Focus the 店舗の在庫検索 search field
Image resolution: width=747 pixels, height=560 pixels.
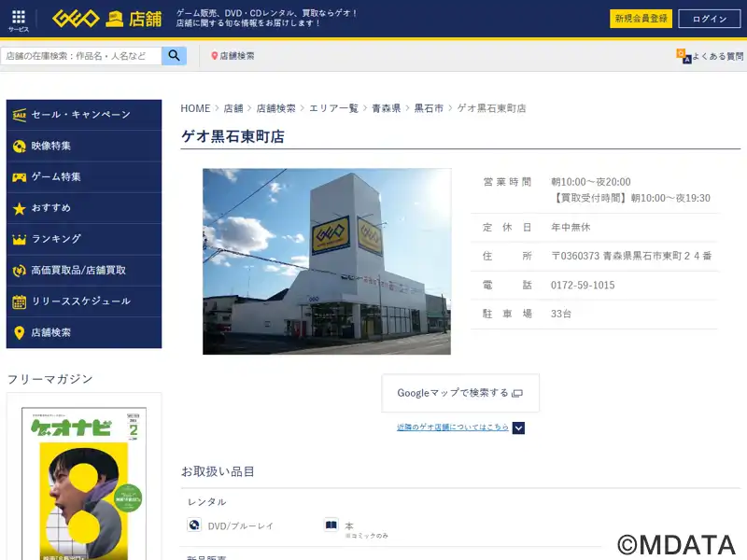[81, 56]
